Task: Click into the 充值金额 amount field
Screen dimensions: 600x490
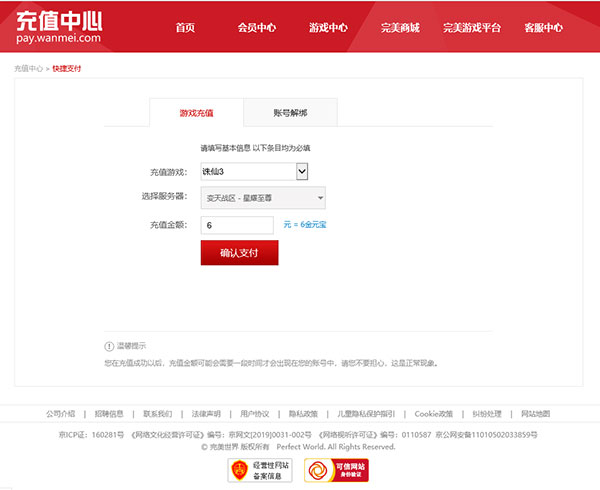Action: coord(237,225)
